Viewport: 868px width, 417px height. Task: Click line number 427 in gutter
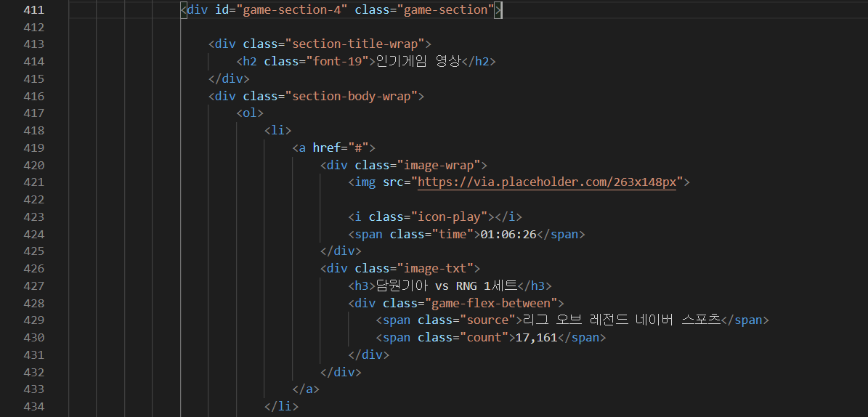(34, 286)
